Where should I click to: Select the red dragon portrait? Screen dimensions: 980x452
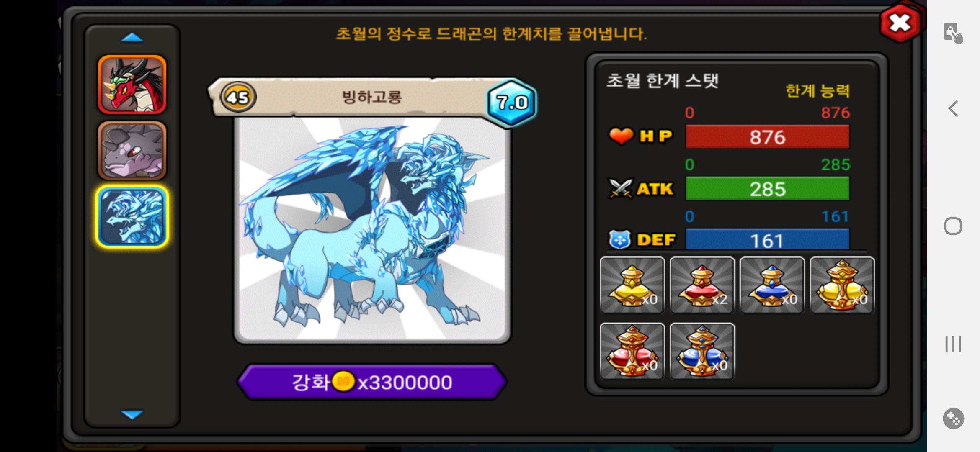pyautogui.click(x=132, y=85)
